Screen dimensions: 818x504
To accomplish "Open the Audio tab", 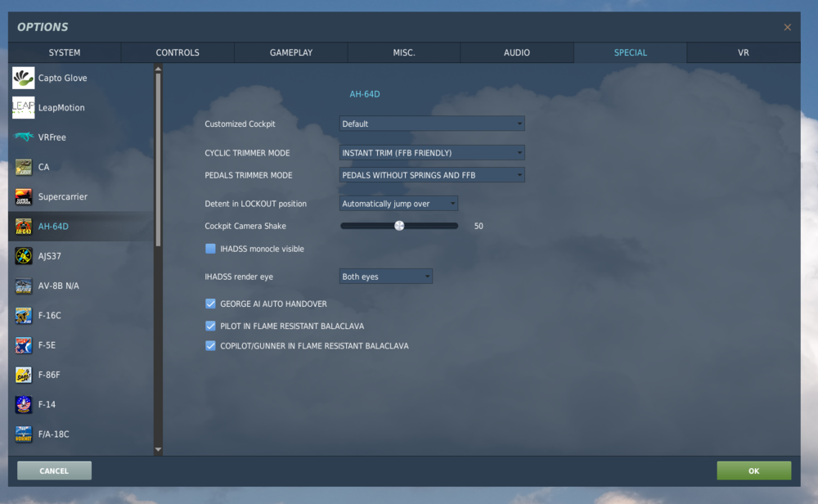I will click(517, 52).
